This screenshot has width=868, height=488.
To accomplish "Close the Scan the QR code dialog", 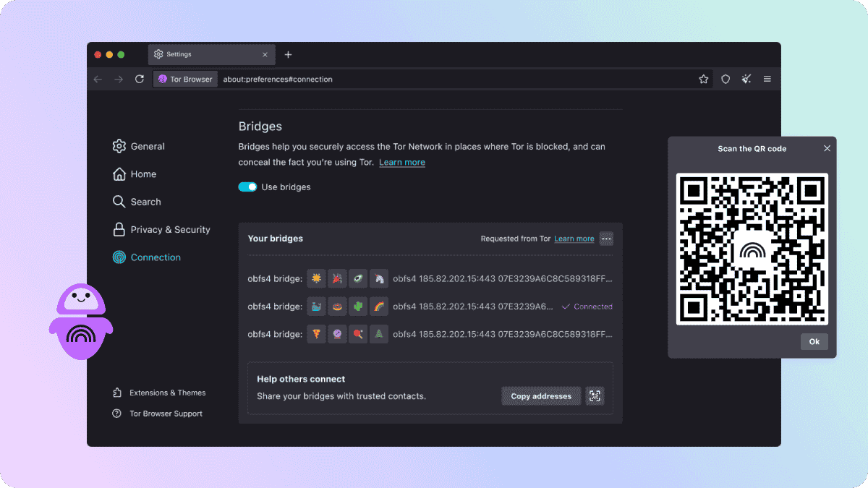I will coord(827,149).
